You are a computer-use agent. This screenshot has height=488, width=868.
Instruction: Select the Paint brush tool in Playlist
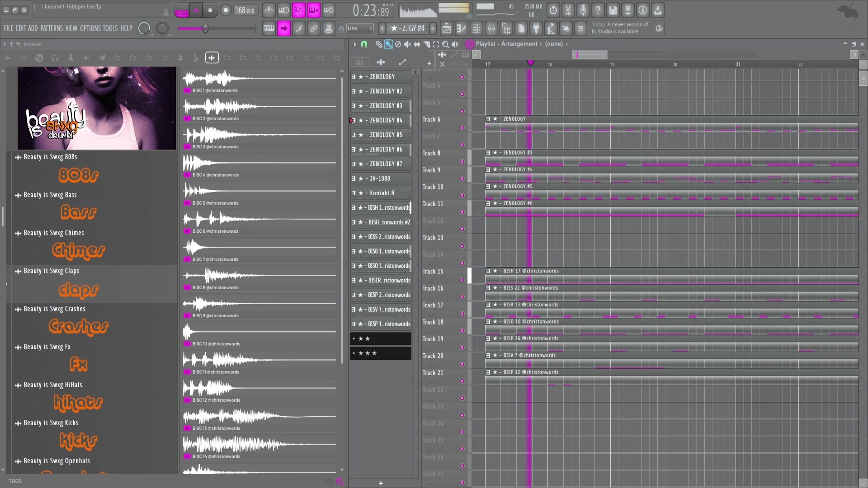pyautogui.click(x=388, y=44)
